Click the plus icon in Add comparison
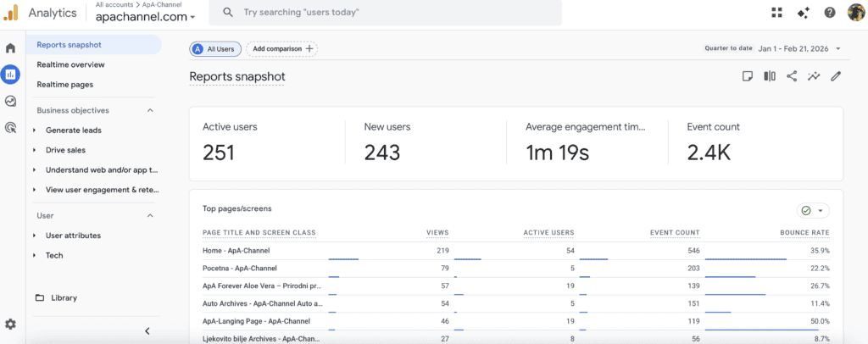The image size is (868, 344). click(309, 48)
